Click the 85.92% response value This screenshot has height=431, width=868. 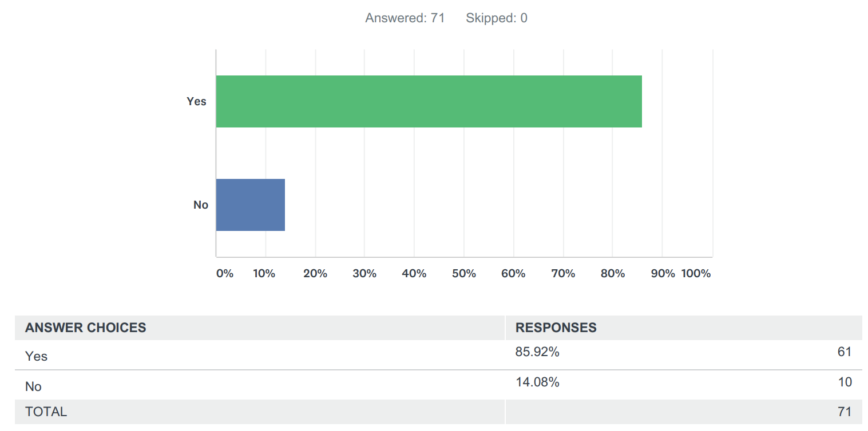(537, 352)
